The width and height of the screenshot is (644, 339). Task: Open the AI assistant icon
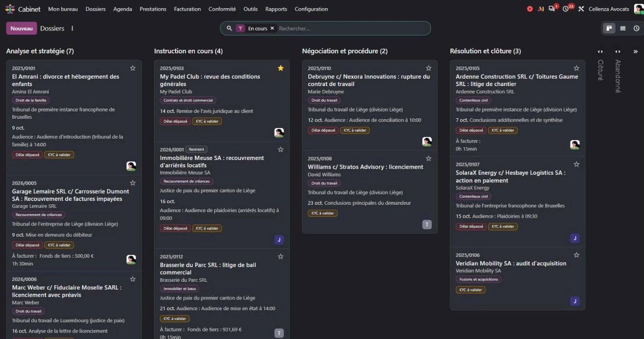pyautogui.click(x=541, y=9)
